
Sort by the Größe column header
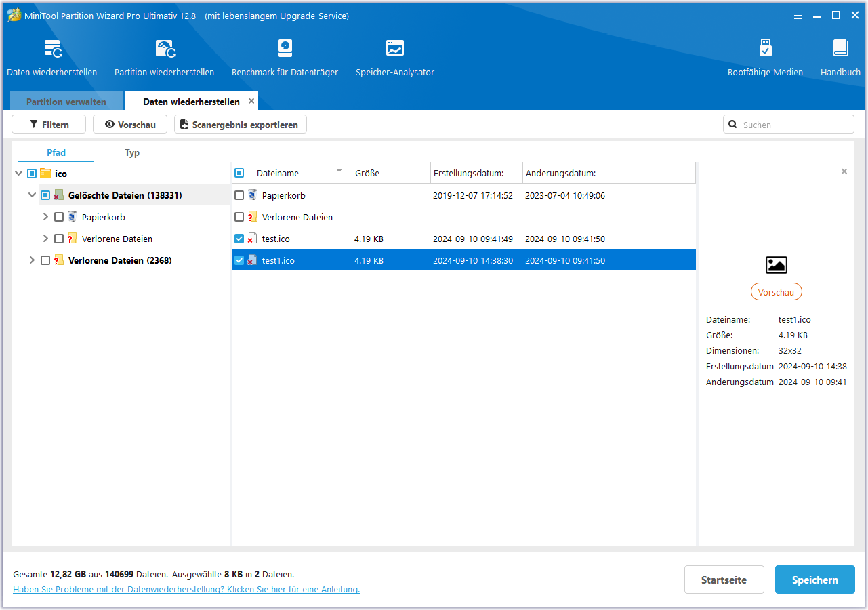[x=391, y=173]
